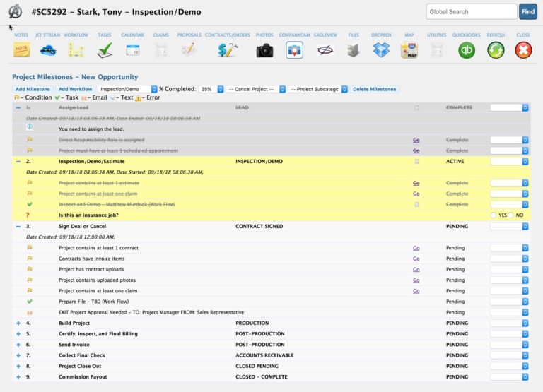
Task: Open the Notes sticky-note icon
Action: (x=21, y=50)
